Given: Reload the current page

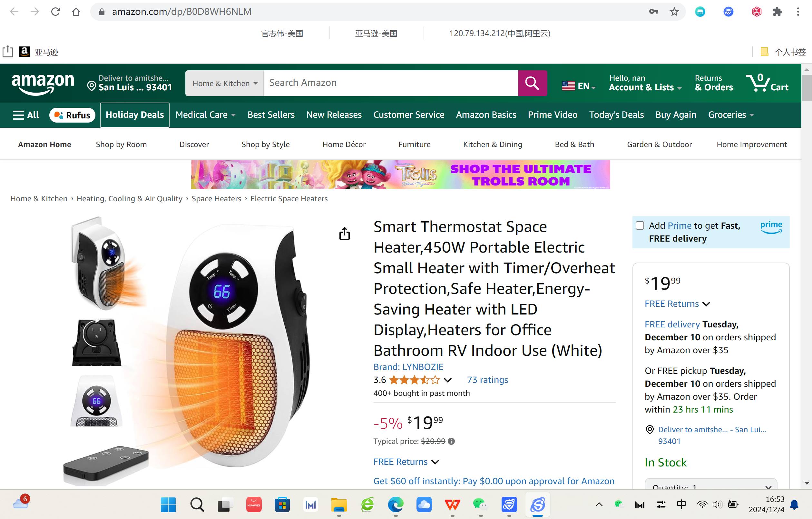Looking at the screenshot, I should (x=55, y=12).
